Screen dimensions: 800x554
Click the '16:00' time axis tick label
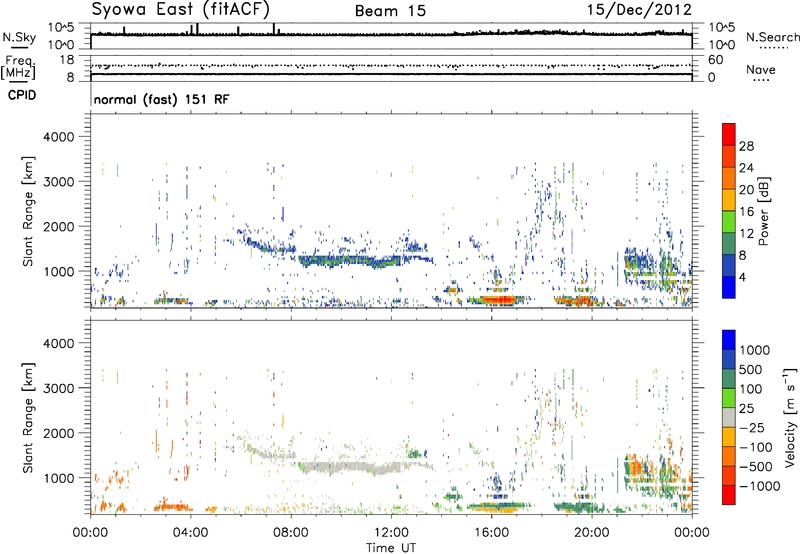click(491, 533)
